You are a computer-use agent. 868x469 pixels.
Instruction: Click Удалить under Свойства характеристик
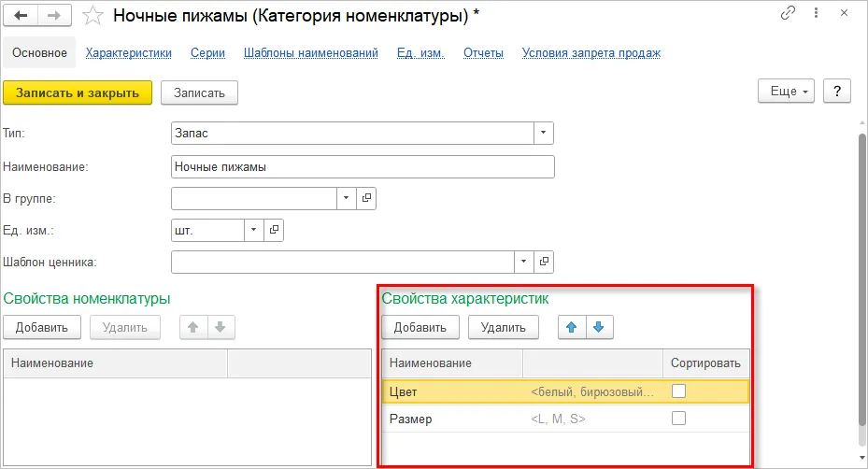pos(504,327)
